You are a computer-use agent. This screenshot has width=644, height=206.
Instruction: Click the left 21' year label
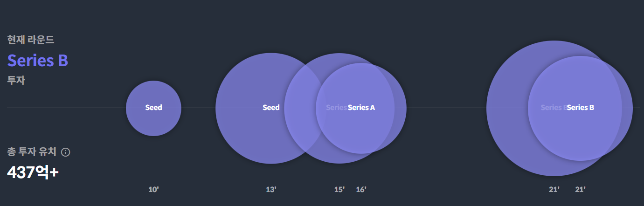tap(554, 190)
